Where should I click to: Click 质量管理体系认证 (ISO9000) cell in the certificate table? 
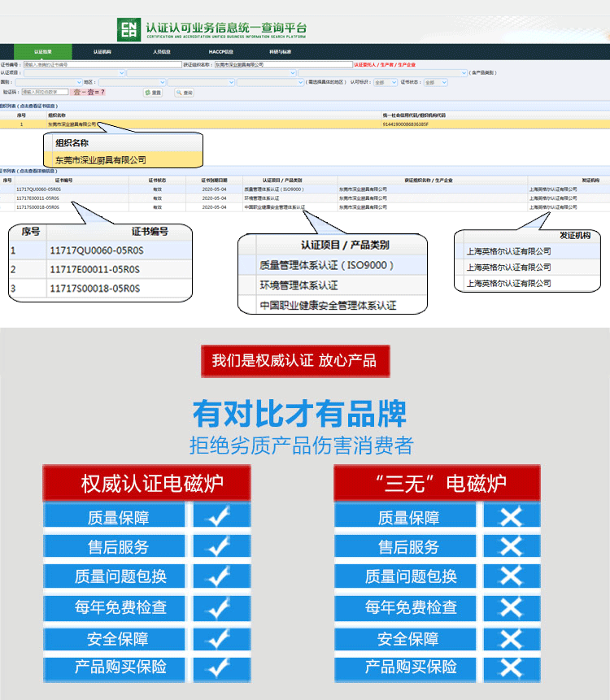(x=274, y=189)
